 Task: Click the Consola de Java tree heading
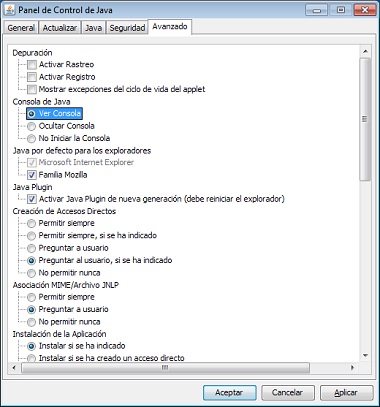(41, 102)
